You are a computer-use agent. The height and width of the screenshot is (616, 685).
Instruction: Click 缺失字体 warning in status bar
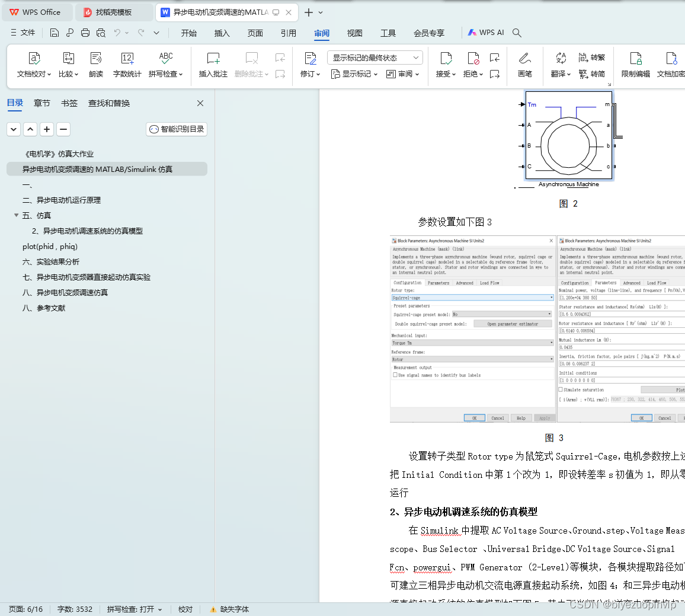tap(230, 609)
